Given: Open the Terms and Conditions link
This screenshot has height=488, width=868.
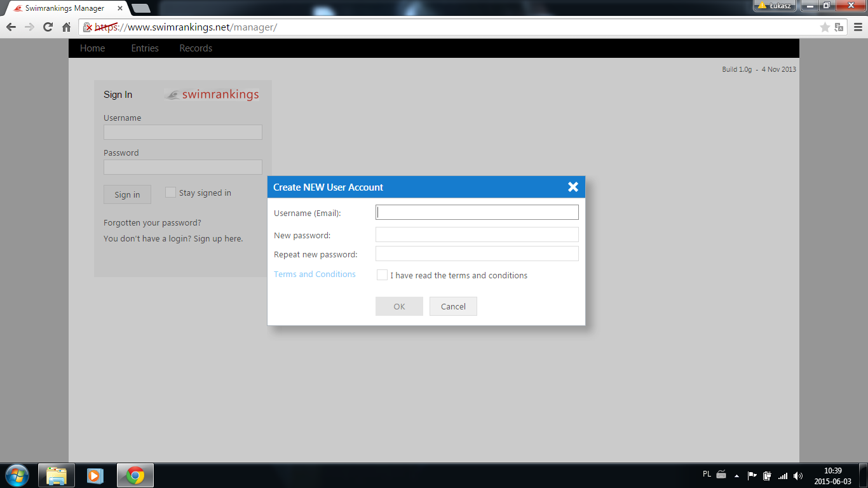Looking at the screenshot, I should (315, 274).
